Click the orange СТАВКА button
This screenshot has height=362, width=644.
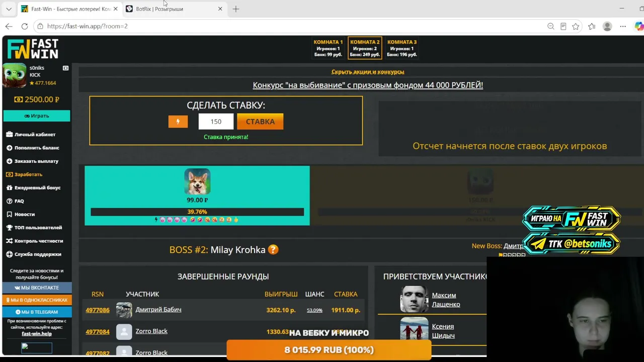coord(260,121)
